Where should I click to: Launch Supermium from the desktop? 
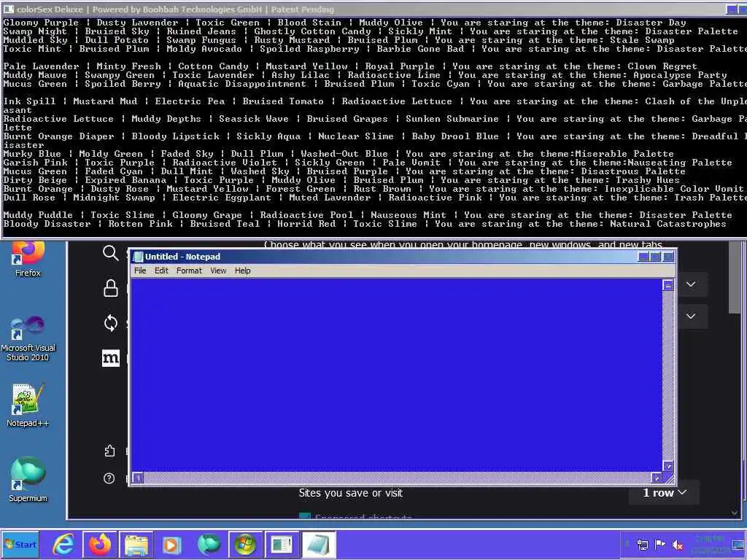[28, 480]
